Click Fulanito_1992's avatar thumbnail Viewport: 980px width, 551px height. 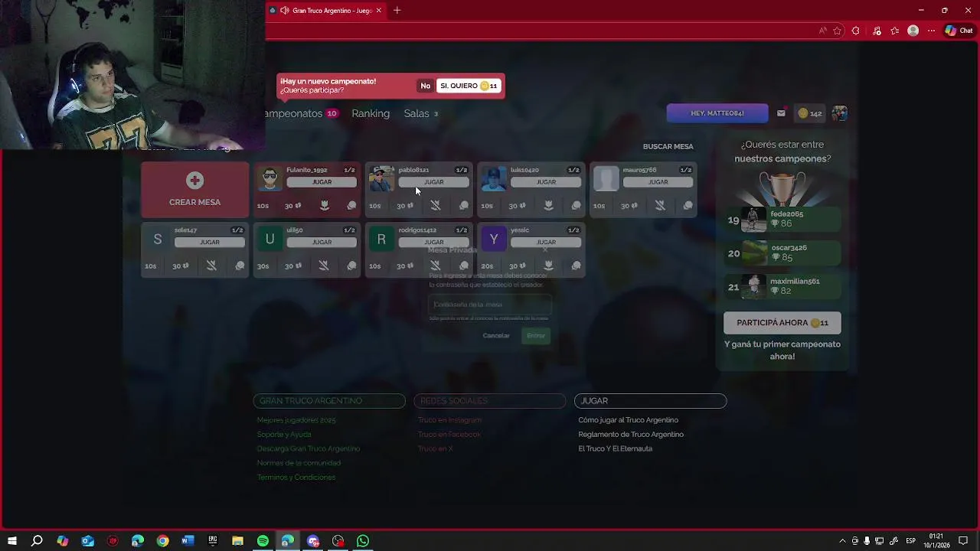pyautogui.click(x=269, y=178)
